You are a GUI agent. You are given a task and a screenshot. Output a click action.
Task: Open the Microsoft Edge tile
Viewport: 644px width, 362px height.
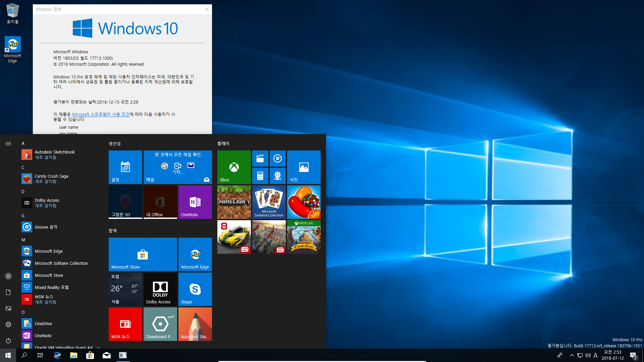pos(195,254)
